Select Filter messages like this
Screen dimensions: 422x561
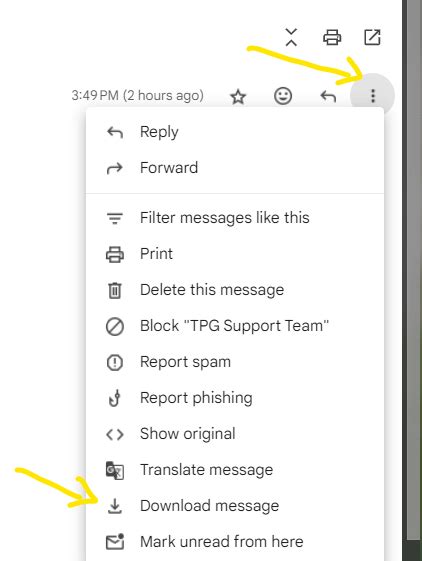pyautogui.click(x=235, y=218)
